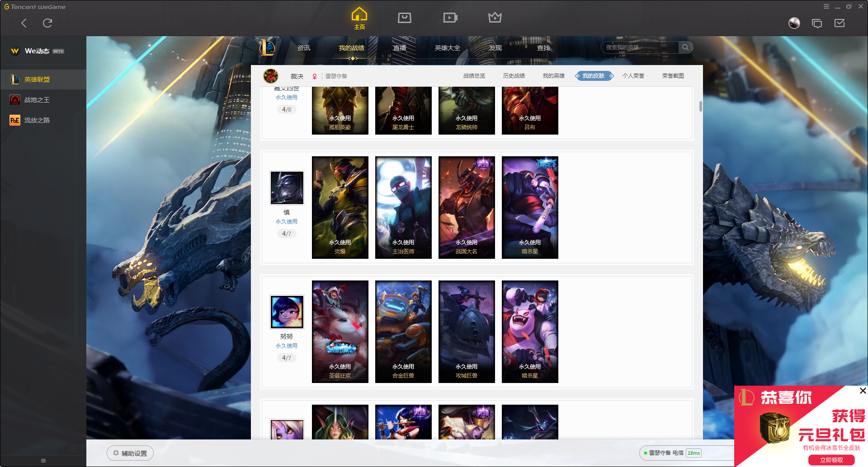868x467 pixels.
Task: Open the 吕布 skin card
Action: click(530, 111)
